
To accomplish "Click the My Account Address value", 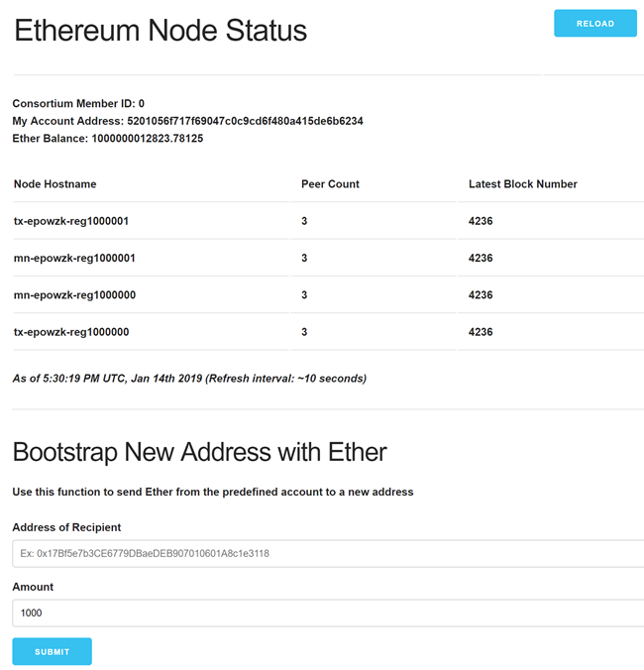I will [x=245, y=121].
